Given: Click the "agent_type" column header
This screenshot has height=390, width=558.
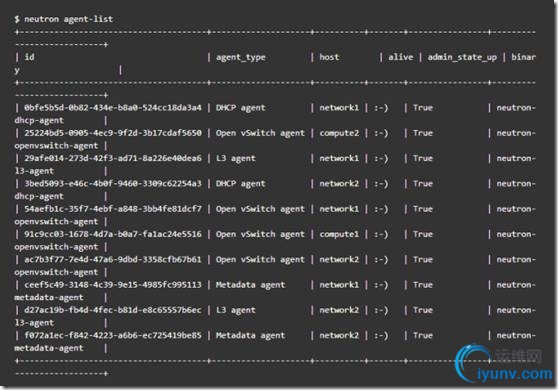Looking at the screenshot, I should coord(241,57).
